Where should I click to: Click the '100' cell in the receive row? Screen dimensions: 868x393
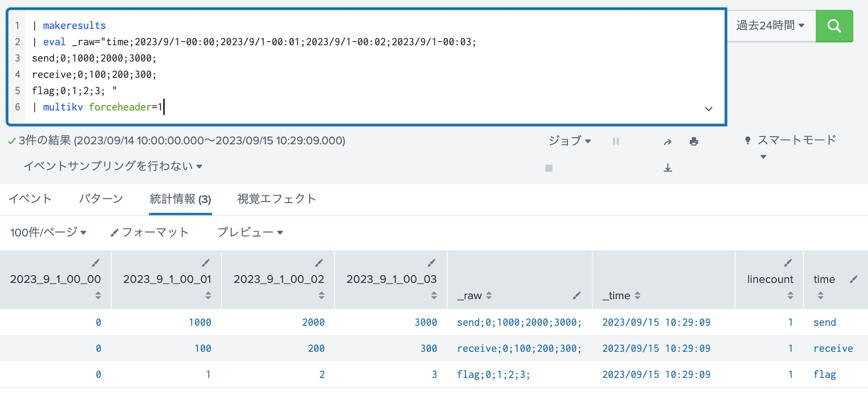pyautogui.click(x=203, y=349)
